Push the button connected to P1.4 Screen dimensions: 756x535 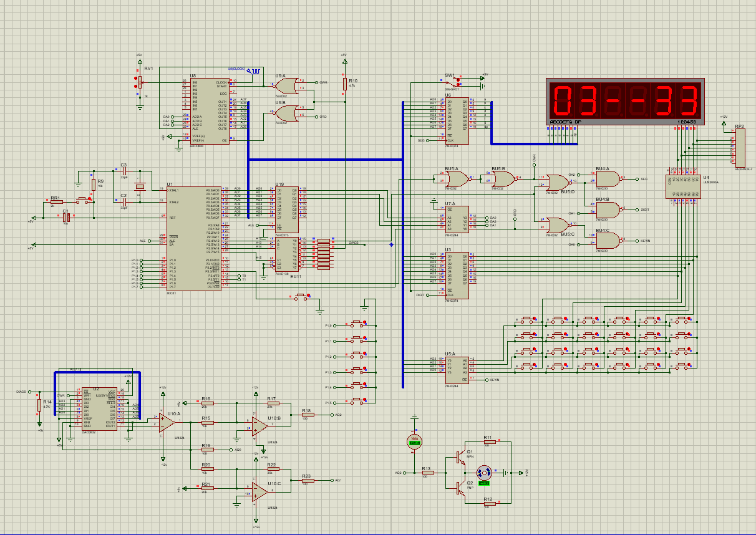(x=357, y=387)
